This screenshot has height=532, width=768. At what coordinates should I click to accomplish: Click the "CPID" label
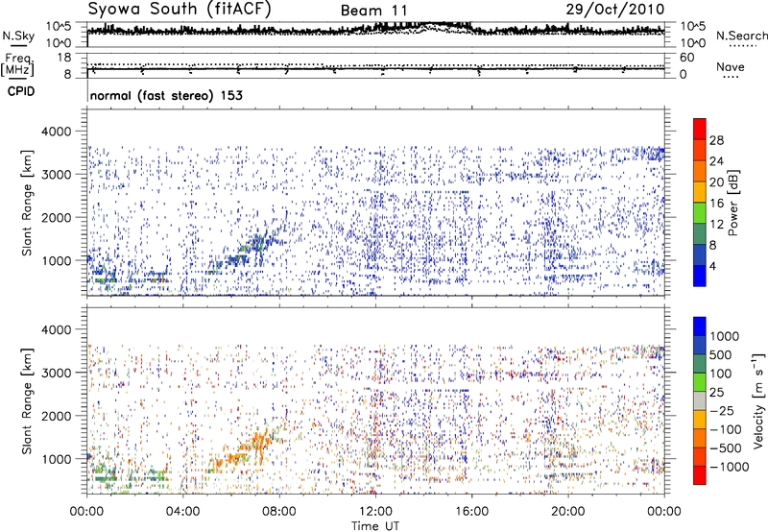pos(21,91)
